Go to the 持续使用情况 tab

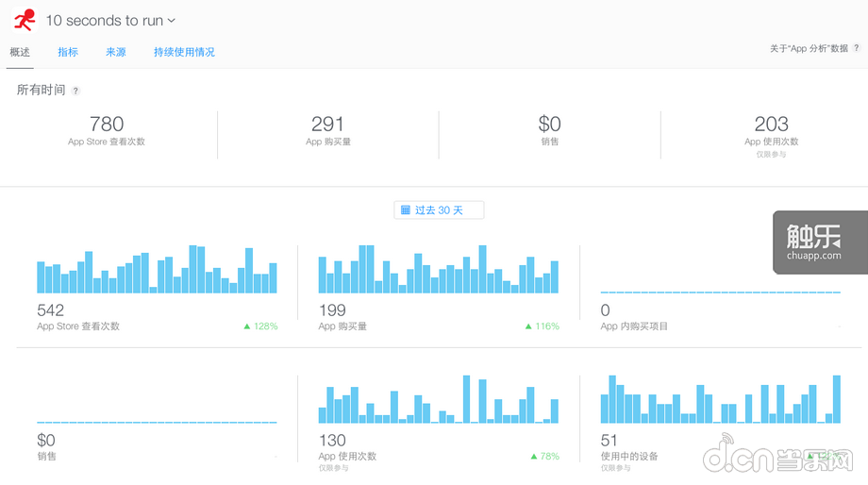coord(184,52)
